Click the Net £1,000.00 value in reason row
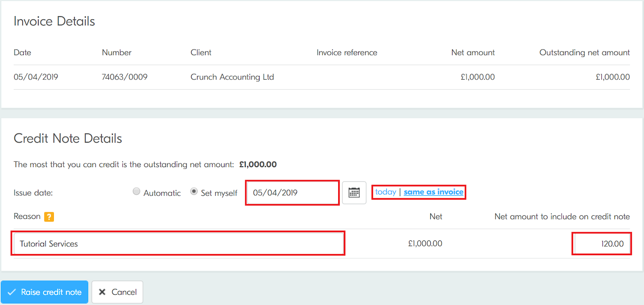 pos(425,244)
